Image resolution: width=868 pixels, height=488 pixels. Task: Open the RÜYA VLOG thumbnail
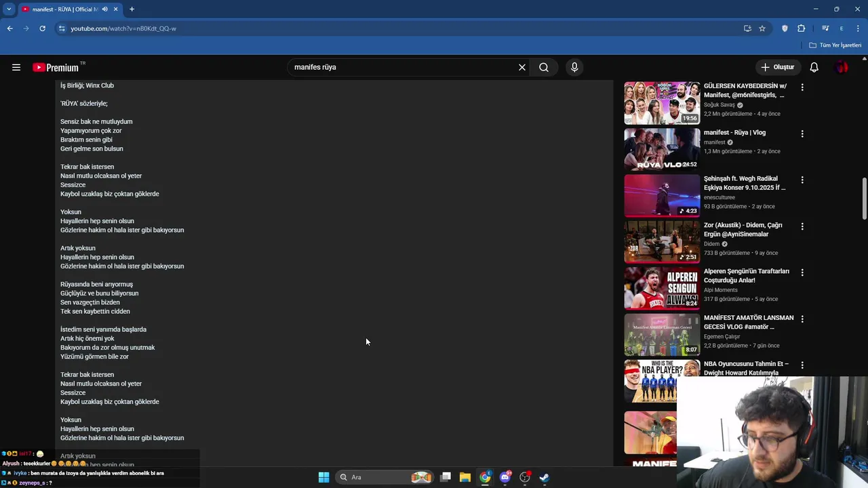pos(662,149)
